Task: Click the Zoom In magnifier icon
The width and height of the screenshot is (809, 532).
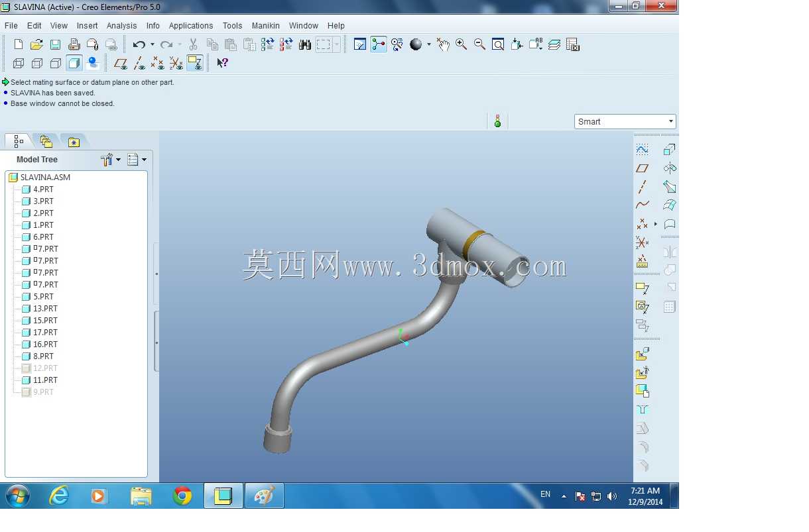Action: 462,44
